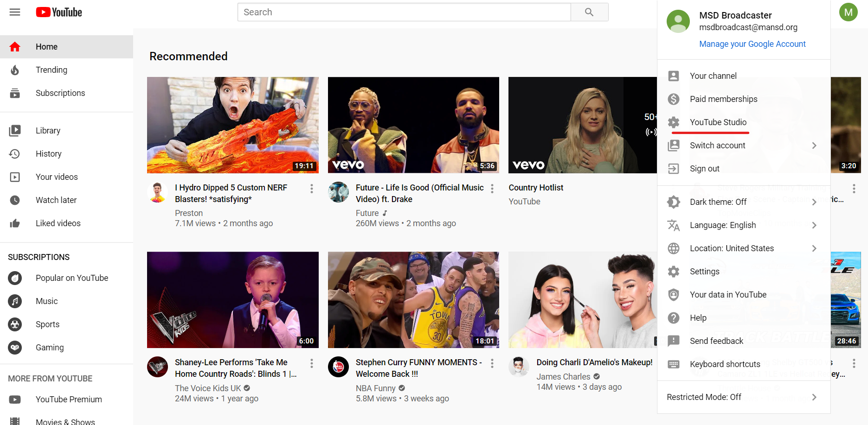The image size is (868, 425).
Task: Expand Dark theme submenu chevron
Action: [x=814, y=202]
